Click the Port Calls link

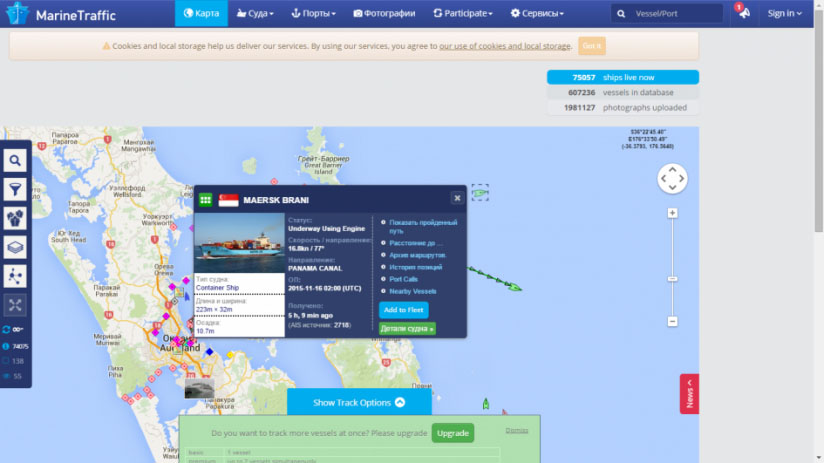pos(404,279)
